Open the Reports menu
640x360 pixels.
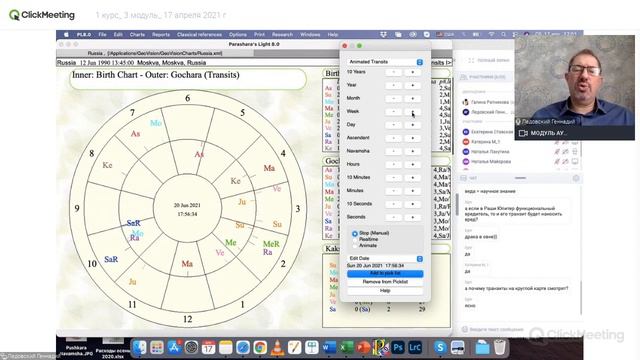click(x=161, y=35)
